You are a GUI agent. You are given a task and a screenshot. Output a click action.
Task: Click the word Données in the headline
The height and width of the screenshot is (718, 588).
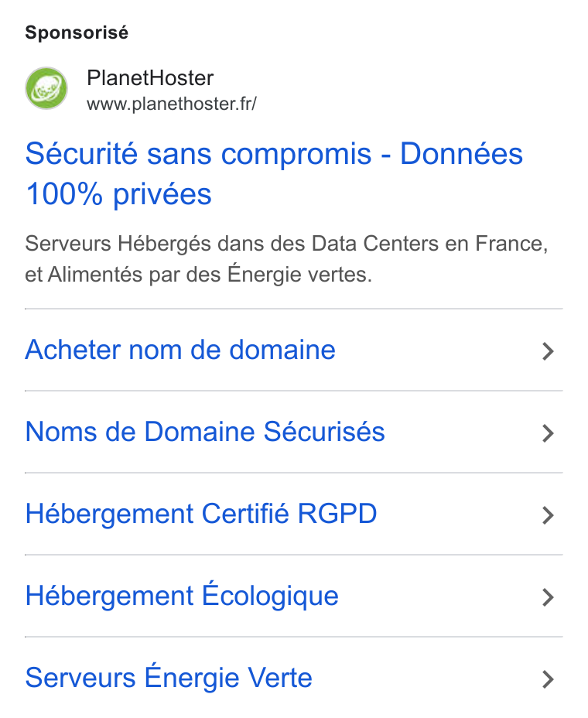[x=462, y=153]
